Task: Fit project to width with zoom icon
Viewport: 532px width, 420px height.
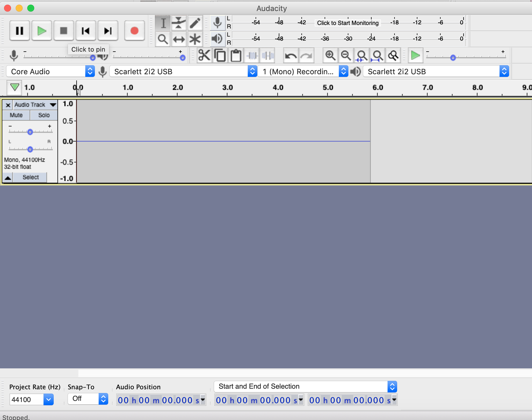Action: [377, 55]
